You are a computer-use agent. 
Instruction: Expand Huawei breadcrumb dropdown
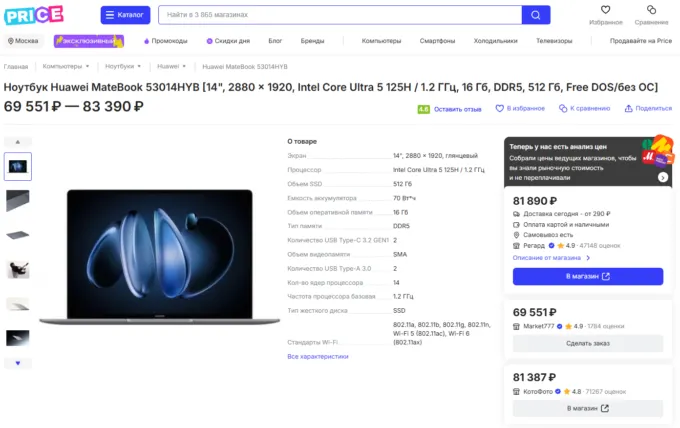[x=184, y=66]
